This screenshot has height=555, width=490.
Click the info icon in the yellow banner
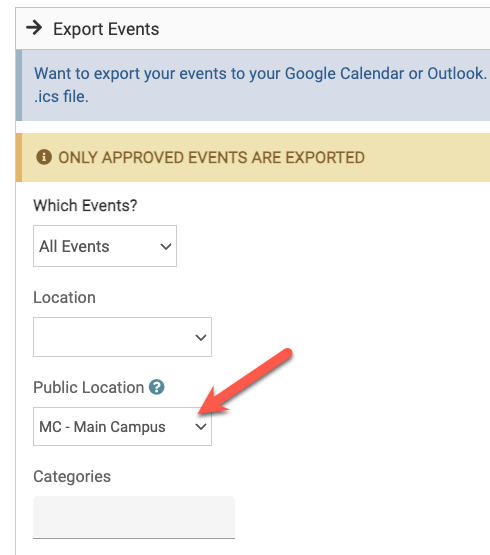pyautogui.click(x=44, y=157)
